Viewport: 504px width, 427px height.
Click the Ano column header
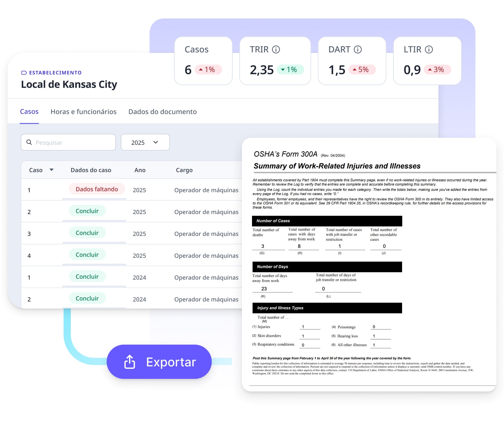coord(140,170)
